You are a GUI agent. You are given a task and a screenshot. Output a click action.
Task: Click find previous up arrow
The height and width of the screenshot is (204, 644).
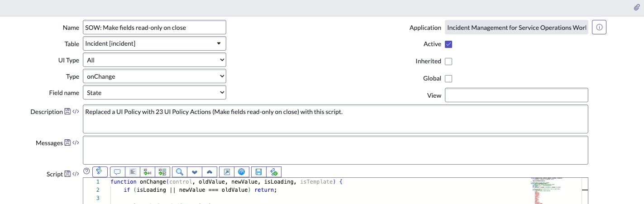[210, 171]
